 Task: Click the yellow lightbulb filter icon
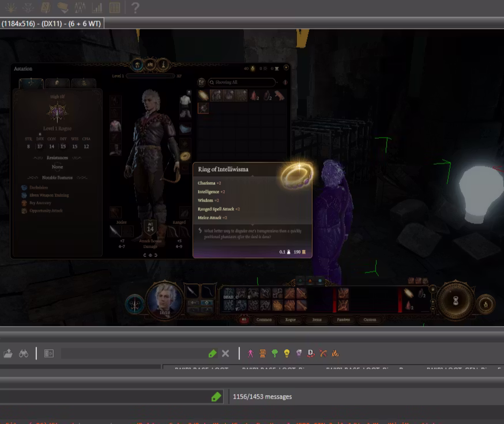(287, 353)
